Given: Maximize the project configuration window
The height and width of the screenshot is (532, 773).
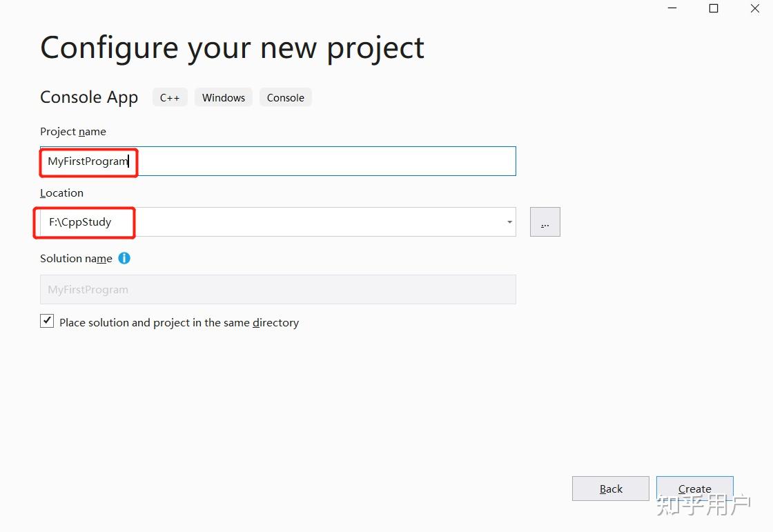Looking at the screenshot, I should [x=714, y=8].
